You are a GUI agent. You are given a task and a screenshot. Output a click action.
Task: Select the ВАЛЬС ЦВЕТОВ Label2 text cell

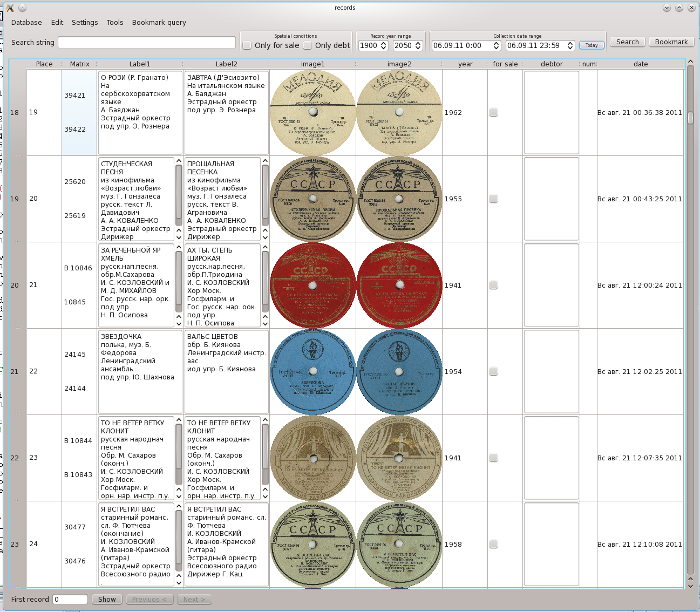[226, 371]
